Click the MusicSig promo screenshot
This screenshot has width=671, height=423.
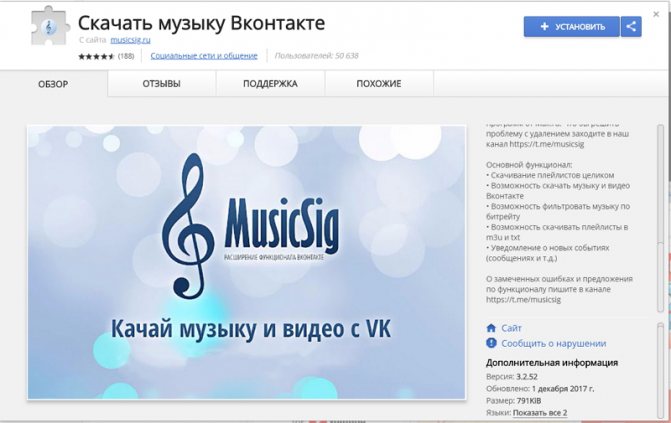click(x=246, y=262)
